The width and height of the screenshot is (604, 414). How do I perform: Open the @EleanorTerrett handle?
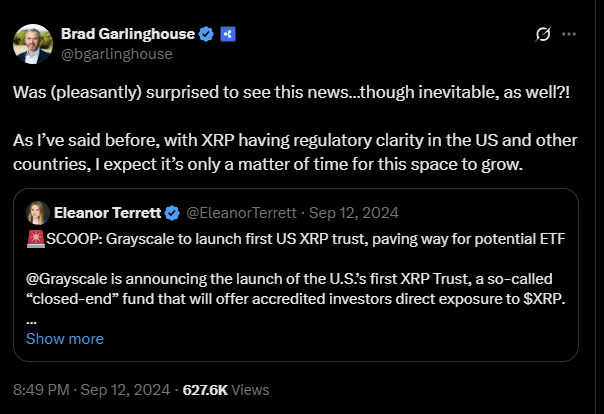(242, 213)
